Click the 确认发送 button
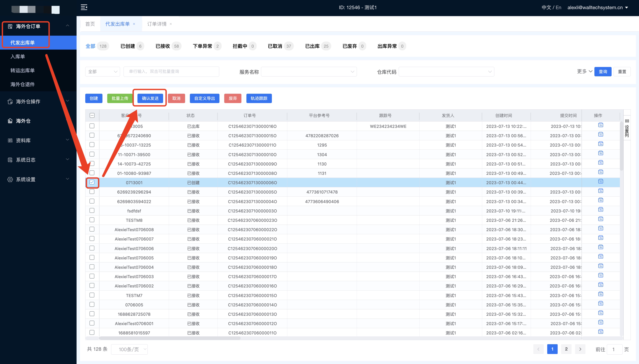The height and width of the screenshot is (364, 639). (150, 98)
